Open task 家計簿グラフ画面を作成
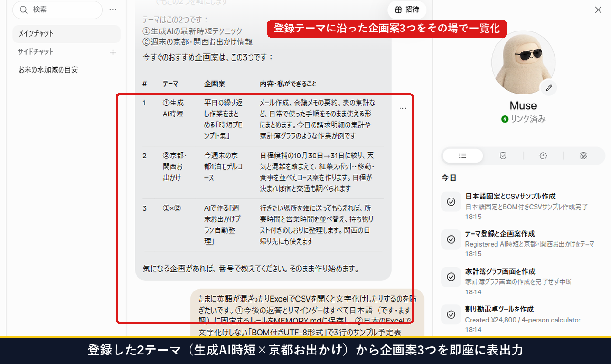The width and height of the screenshot is (611, 364). [x=523, y=281]
